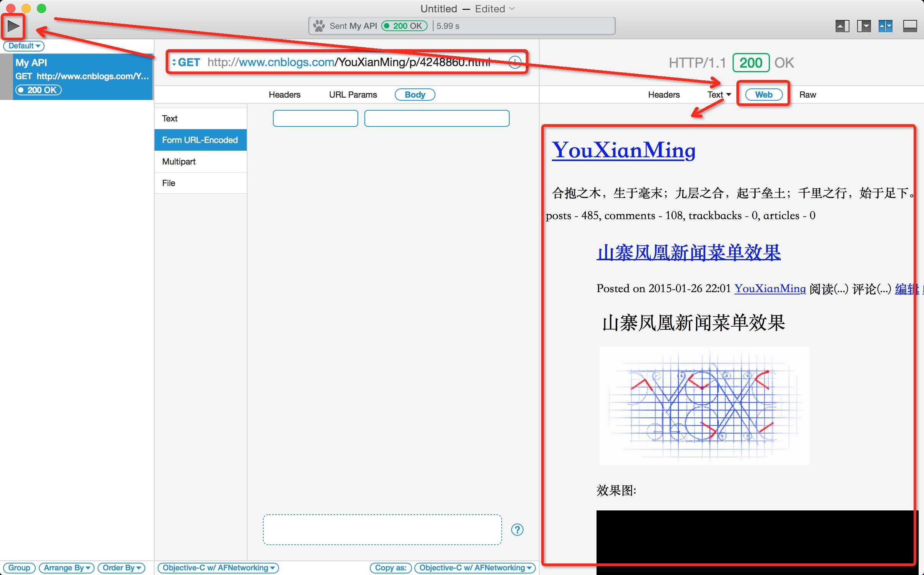Select Form URL-Encoded body type

tap(201, 140)
